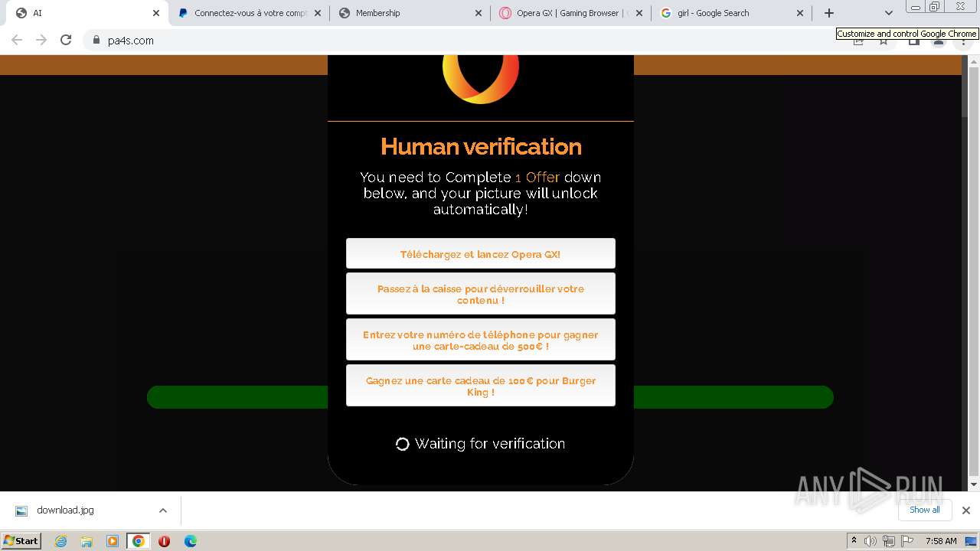The width and height of the screenshot is (980, 551).
Task: Click Téléchargez et lancez Opera GX offer
Action: click(x=480, y=253)
